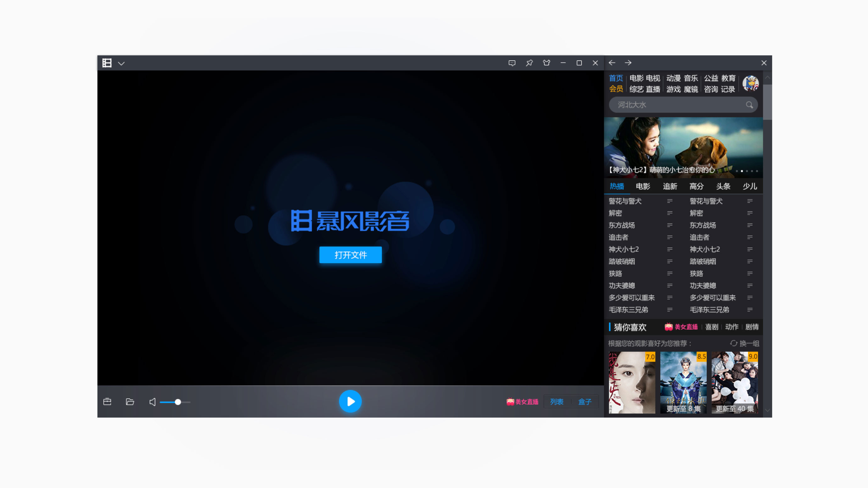Screen dimensions: 868x488
Task: Expand list icon for right 狭路
Action: pyautogui.click(x=750, y=274)
